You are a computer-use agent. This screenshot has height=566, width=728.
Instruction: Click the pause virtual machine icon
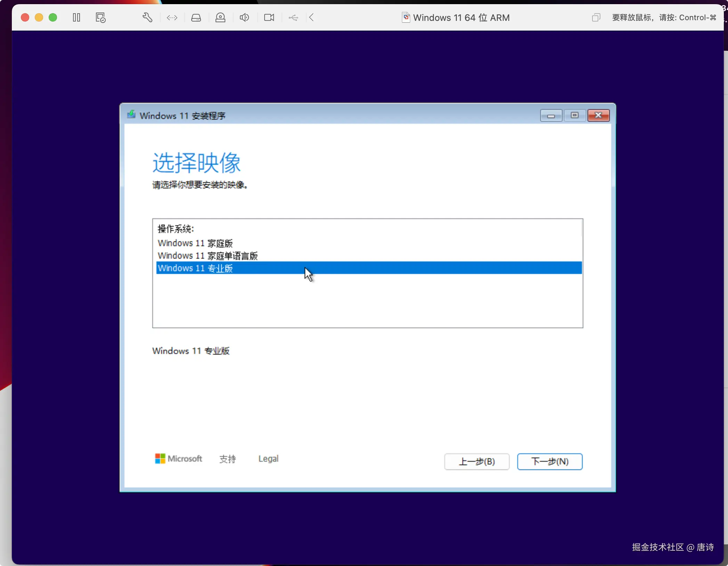[76, 17]
